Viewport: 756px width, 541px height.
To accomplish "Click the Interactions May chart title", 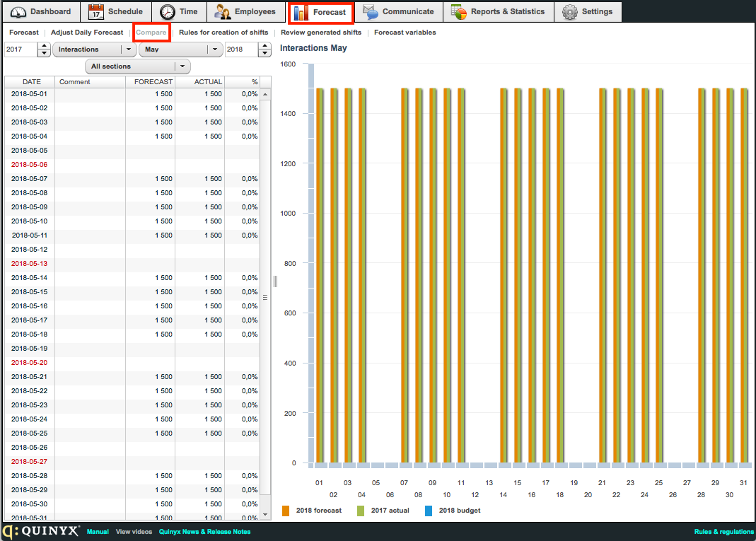I will point(313,48).
